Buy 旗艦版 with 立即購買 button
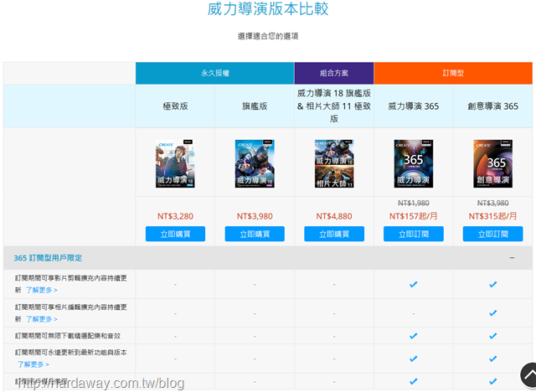This screenshot has width=536, height=392. [255, 234]
